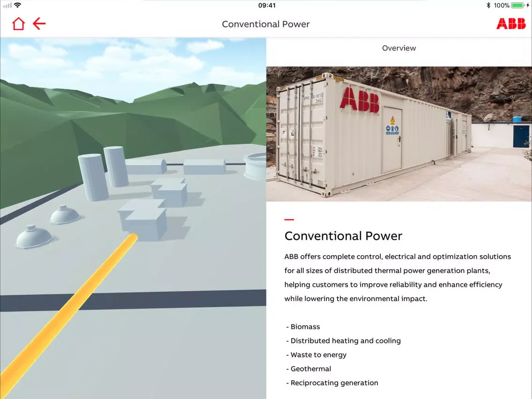Check the battery icon in status bar
532x399 pixels.
pos(518,6)
